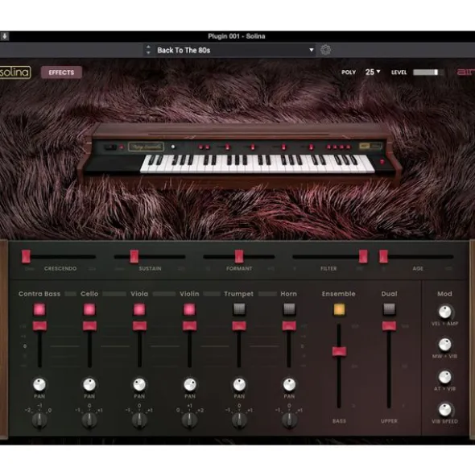The width and height of the screenshot is (475, 476).
Task: Click the Upper fader handle
Action: [x=389, y=326]
